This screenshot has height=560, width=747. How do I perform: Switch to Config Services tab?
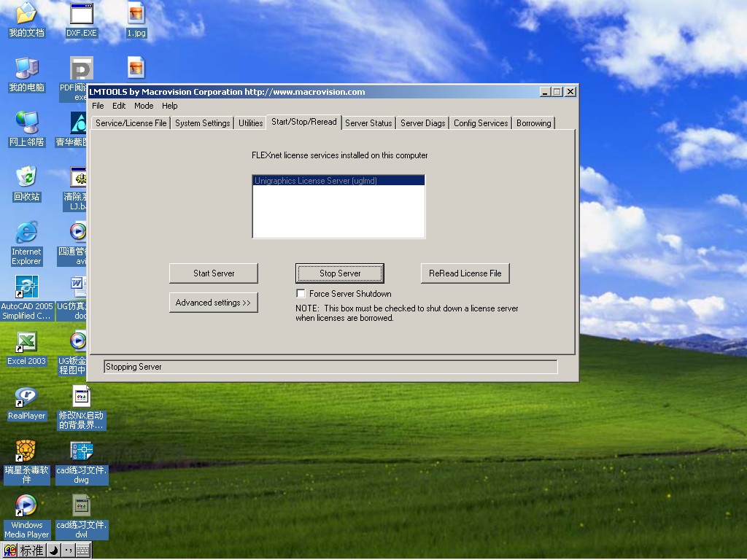pyautogui.click(x=481, y=122)
